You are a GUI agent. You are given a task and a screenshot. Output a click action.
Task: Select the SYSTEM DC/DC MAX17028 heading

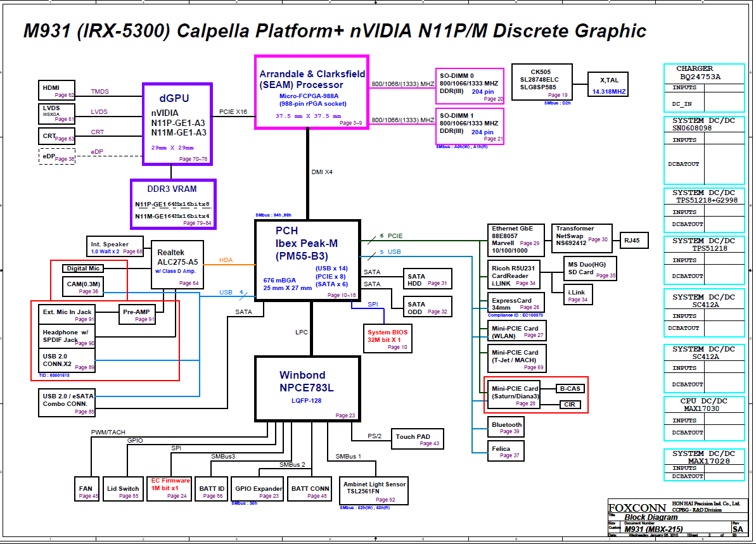(705, 457)
